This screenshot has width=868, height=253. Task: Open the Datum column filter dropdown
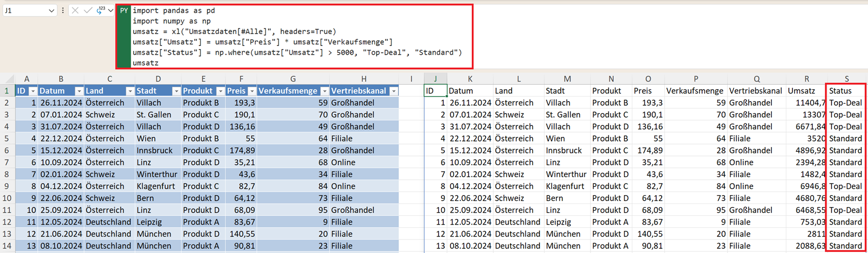79,91
